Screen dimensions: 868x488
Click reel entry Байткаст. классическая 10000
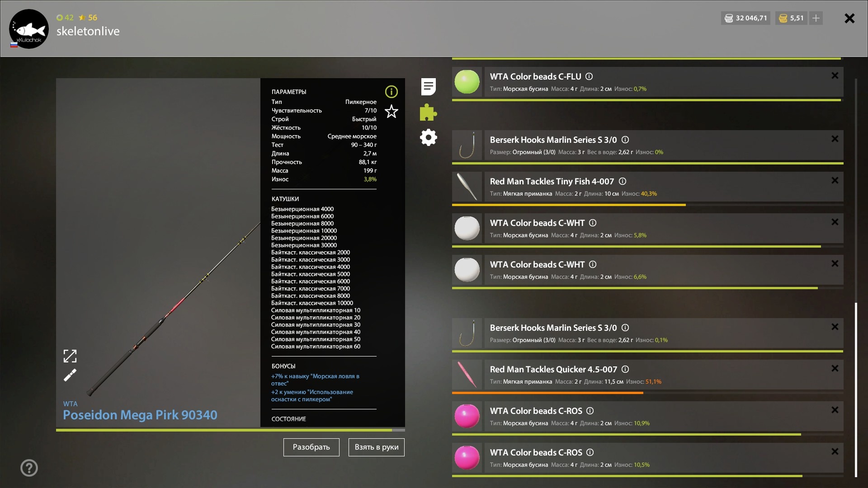312,303
